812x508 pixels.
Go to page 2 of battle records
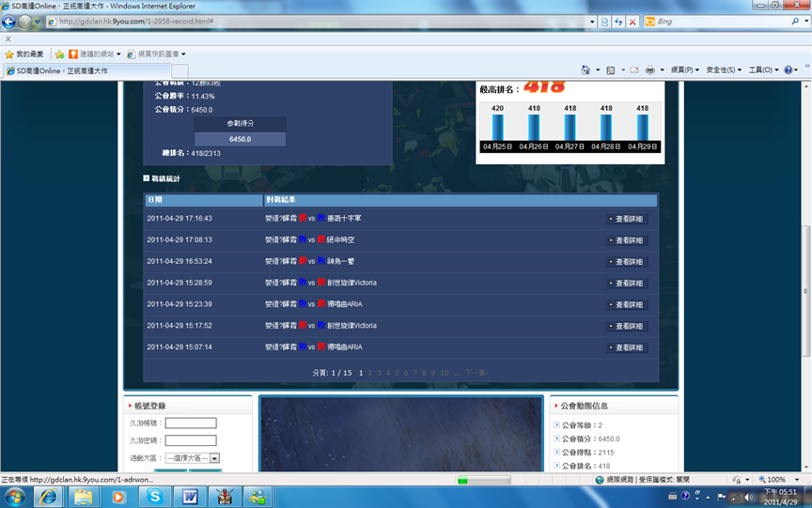tap(370, 373)
